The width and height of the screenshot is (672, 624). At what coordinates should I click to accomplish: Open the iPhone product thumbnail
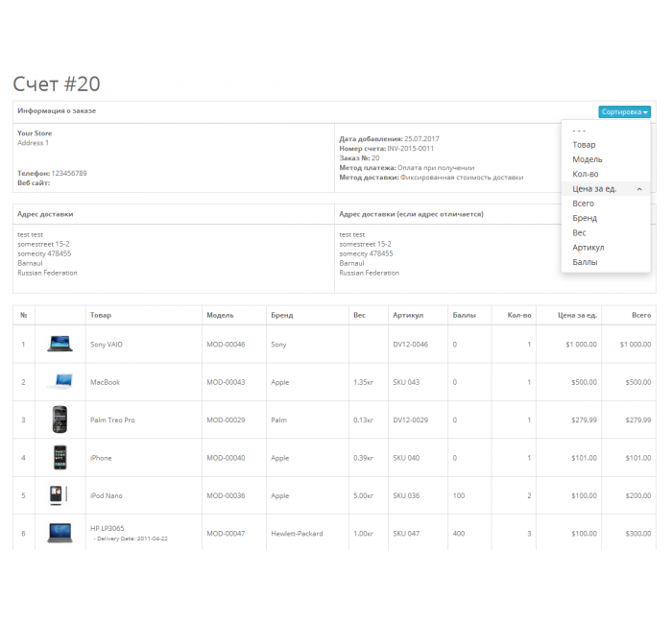pos(60,457)
